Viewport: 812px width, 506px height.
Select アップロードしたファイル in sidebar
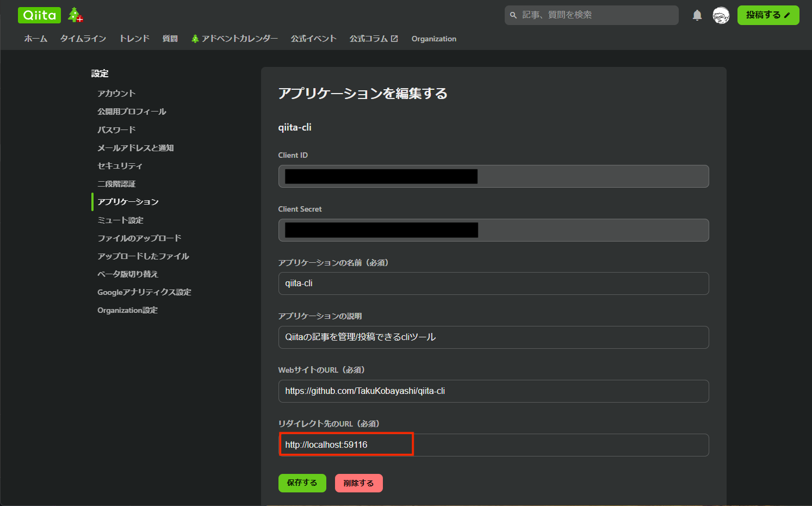[x=143, y=256]
